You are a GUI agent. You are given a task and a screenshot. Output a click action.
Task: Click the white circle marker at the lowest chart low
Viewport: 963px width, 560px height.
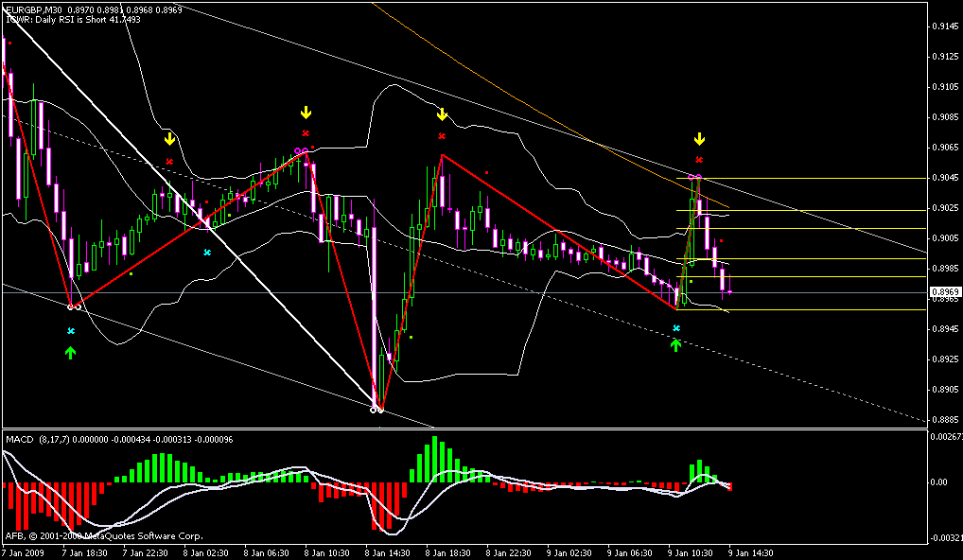376,409
